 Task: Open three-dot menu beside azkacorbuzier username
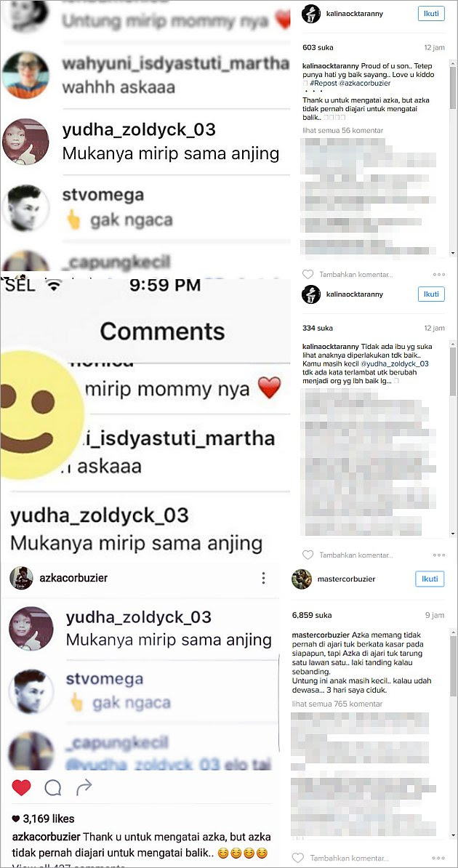(263, 578)
